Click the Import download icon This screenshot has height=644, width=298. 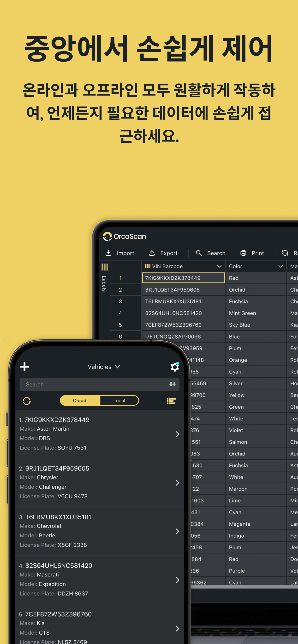108,253
